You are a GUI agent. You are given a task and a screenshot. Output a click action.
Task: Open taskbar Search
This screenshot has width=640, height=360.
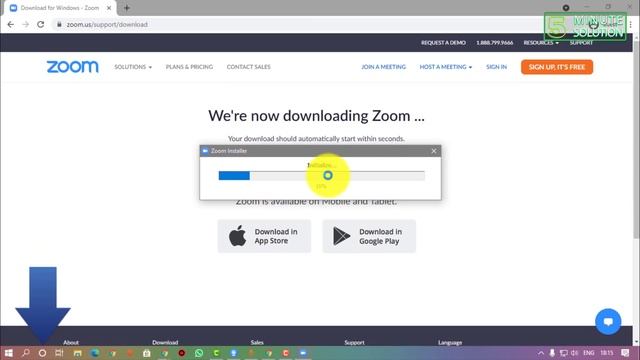(26, 353)
